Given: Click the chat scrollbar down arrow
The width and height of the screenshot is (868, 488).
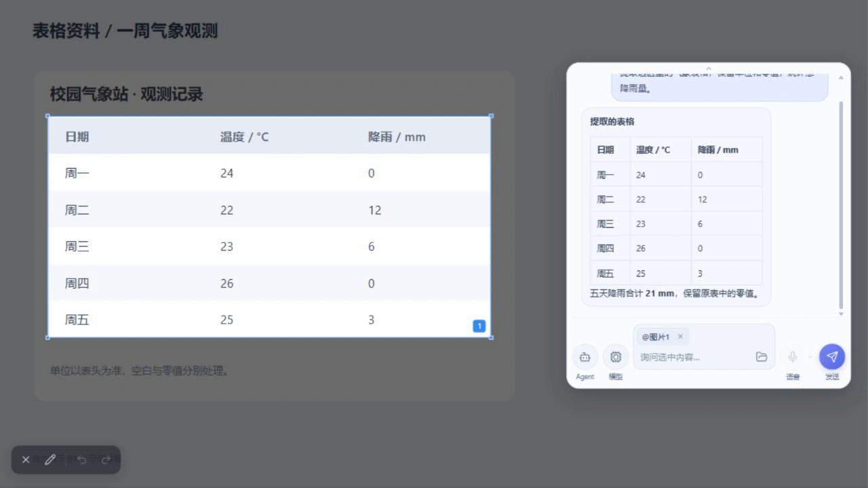Looking at the screenshot, I should coord(842,314).
